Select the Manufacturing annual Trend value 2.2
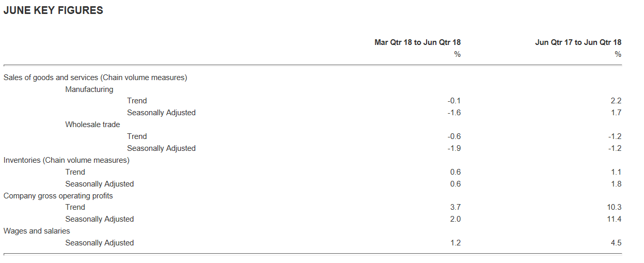Screen dimensions: 644x263 [x=616, y=101]
